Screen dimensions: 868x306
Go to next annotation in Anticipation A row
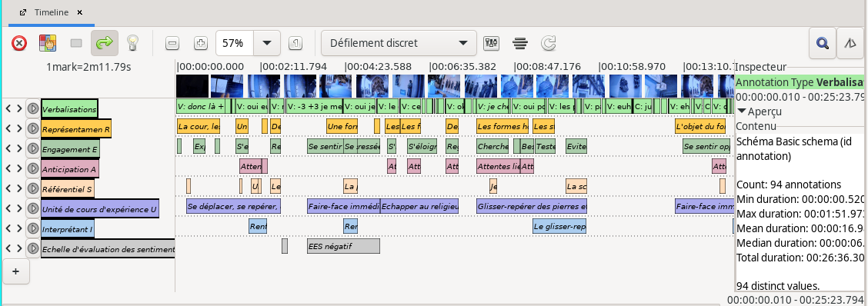click(18, 168)
